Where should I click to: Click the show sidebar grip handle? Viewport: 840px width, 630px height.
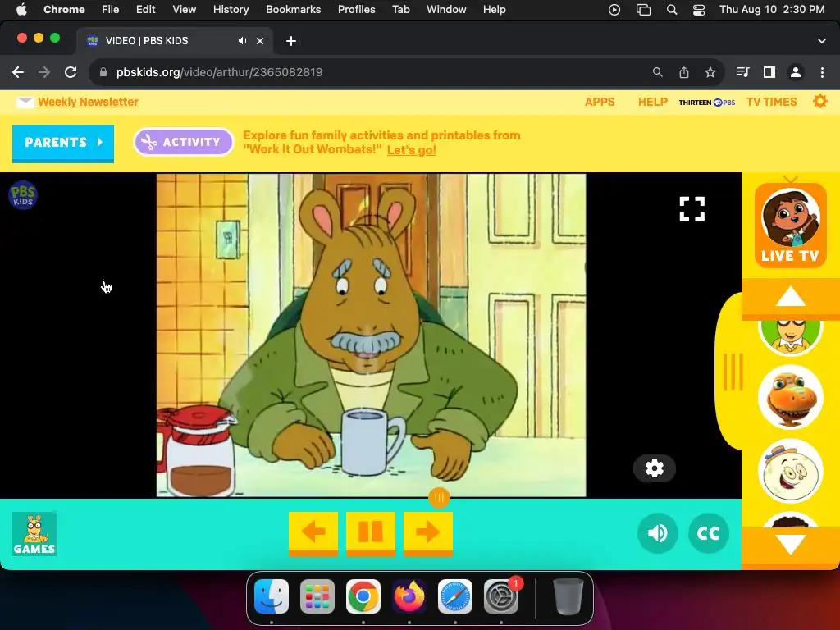click(733, 372)
